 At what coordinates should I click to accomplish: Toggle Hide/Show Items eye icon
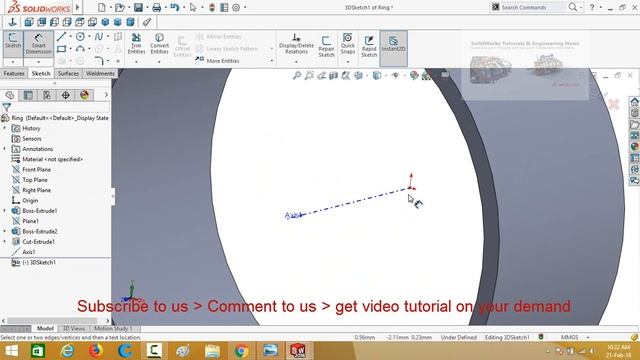[x=395, y=75]
